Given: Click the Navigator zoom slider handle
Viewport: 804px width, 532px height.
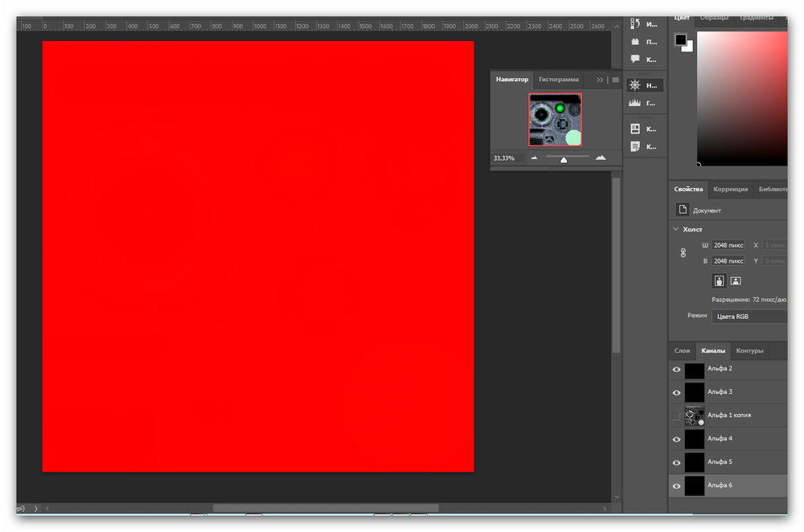Looking at the screenshot, I should (564, 159).
